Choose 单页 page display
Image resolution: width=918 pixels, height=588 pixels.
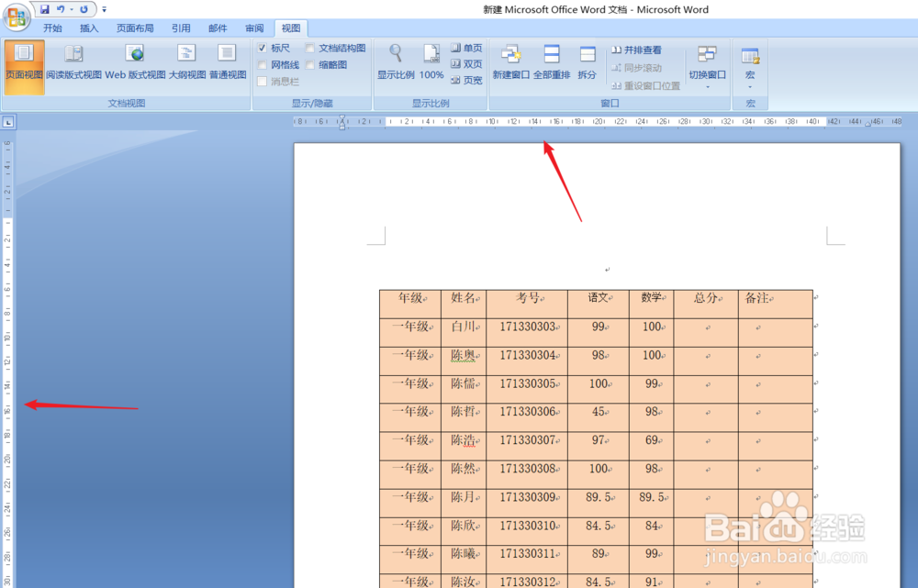(x=466, y=48)
